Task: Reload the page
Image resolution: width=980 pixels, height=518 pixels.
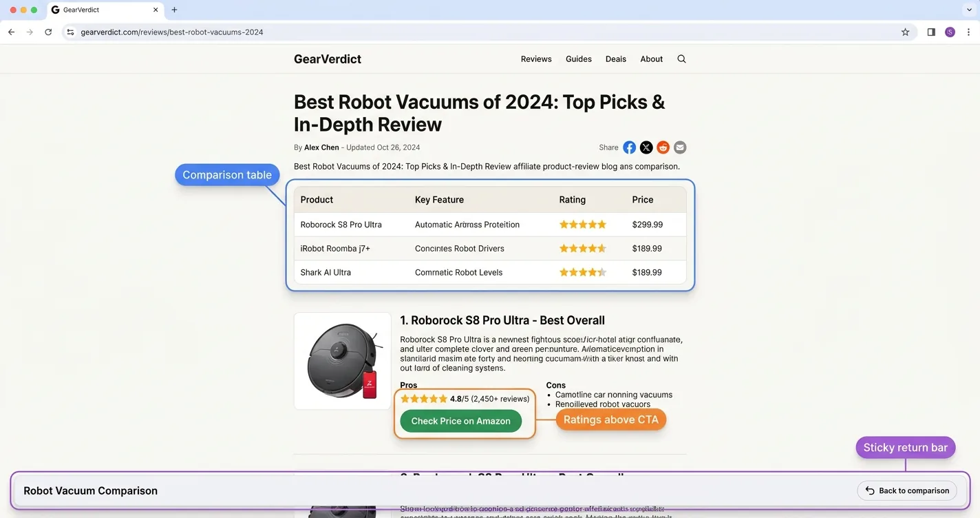Action: (48, 32)
